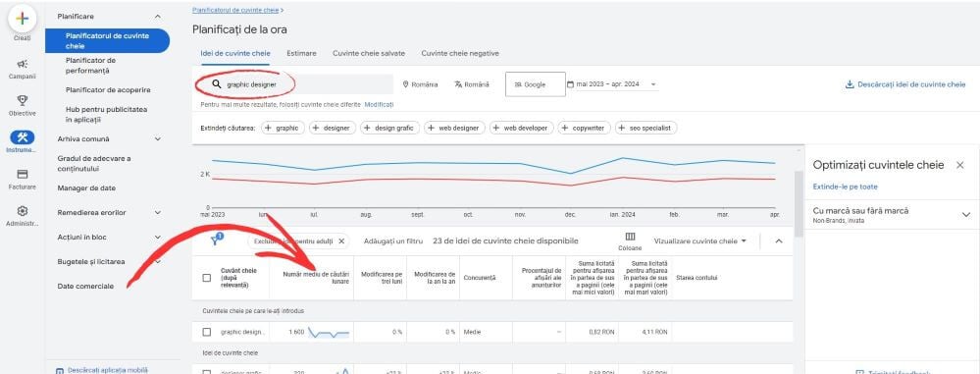Remove the Excludeți idei pentru adulți filter
The width and height of the screenshot is (980, 374).
click(x=341, y=240)
